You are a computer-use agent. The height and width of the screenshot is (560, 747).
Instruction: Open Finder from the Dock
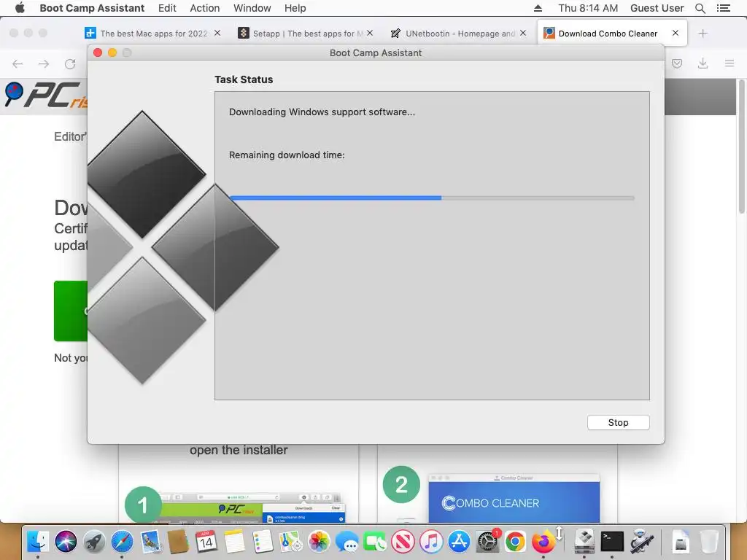37,542
